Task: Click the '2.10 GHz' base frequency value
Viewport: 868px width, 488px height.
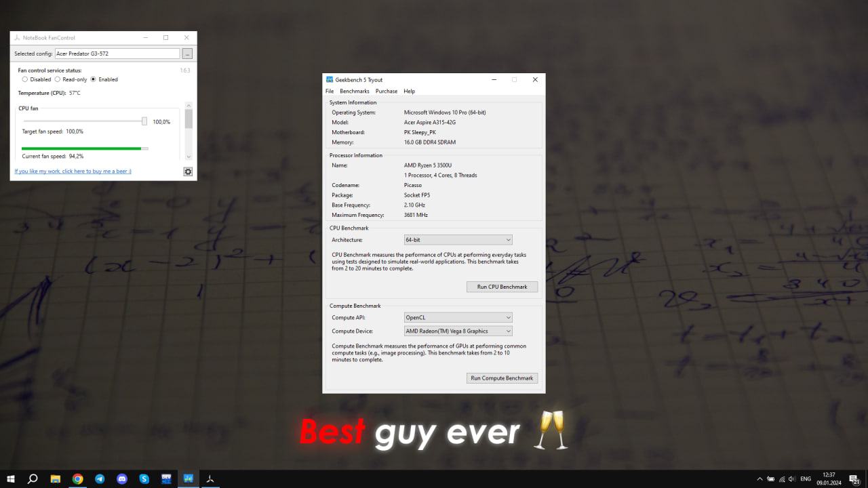Action: (x=415, y=205)
